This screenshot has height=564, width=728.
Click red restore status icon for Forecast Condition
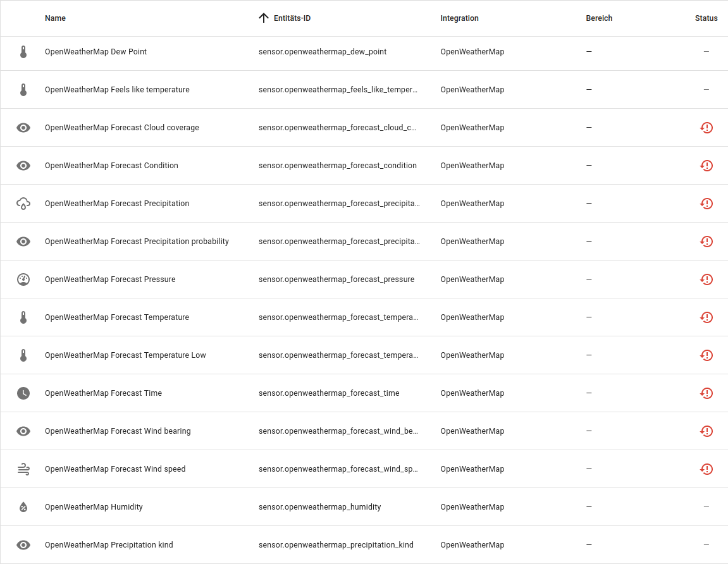pyautogui.click(x=706, y=166)
